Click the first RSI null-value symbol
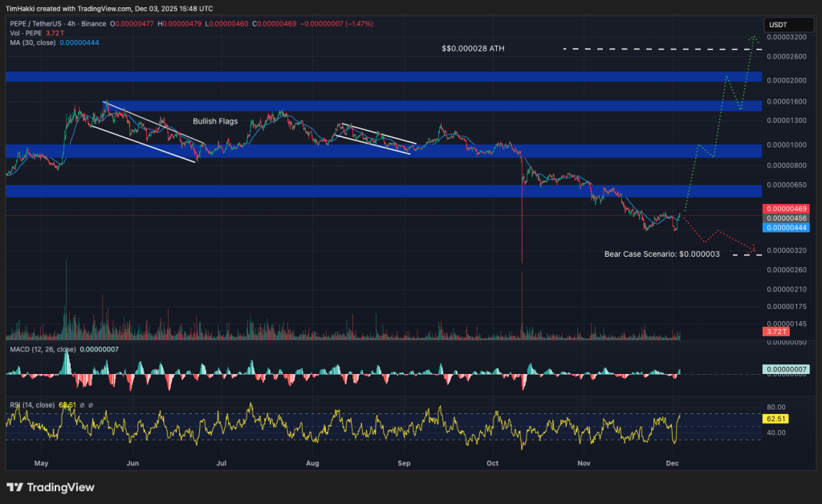Viewport: 822px width, 504px height. [x=82, y=405]
